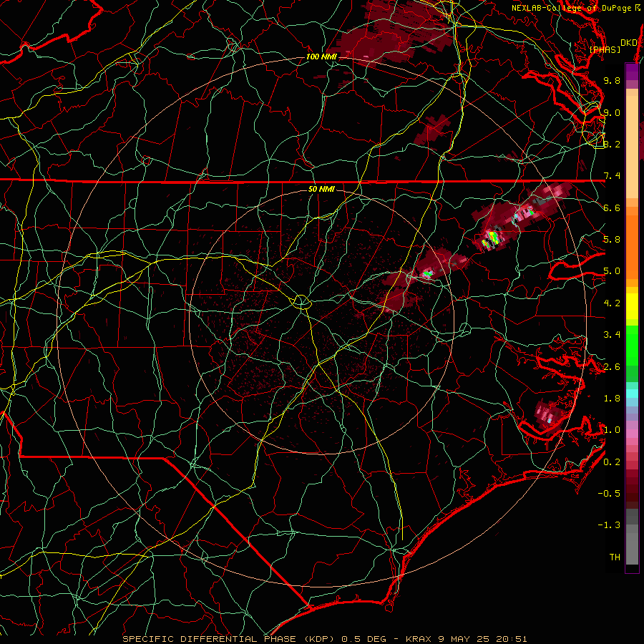644x644 pixels.
Task: Select the -0.5 scale value
Action: click(609, 494)
